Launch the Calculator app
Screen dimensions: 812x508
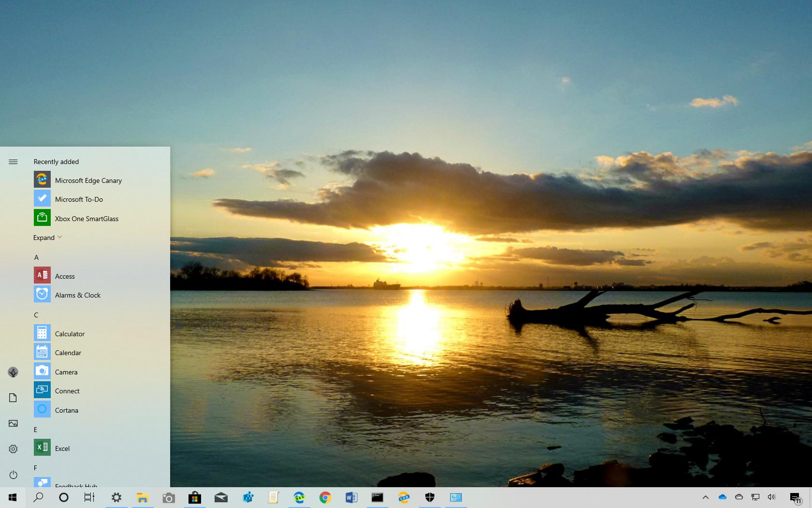pos(70,333)
